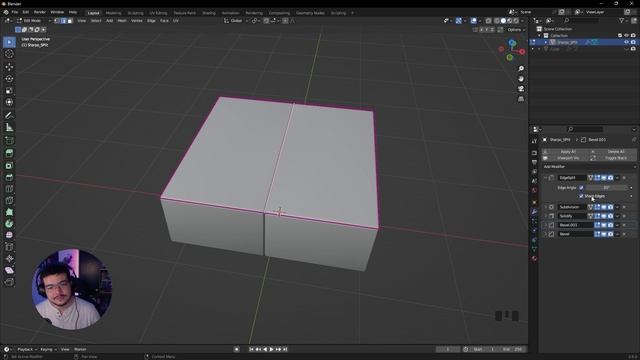
Task: Select the Annotate tool
Action: tap(9, 116)
